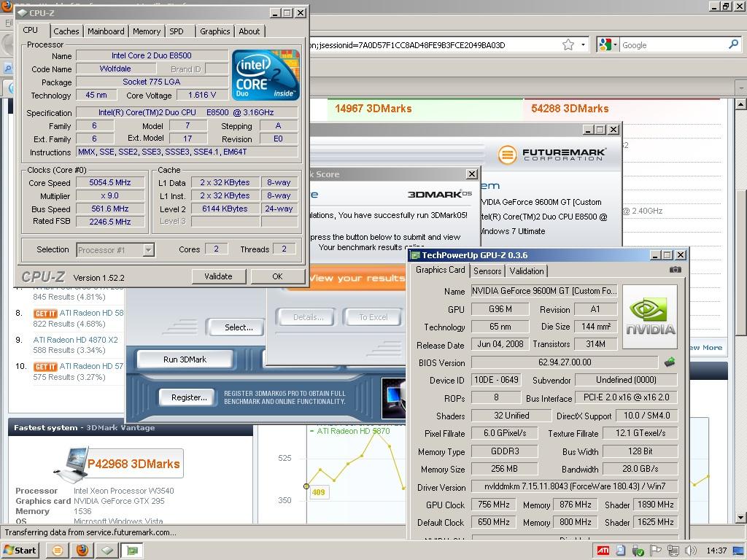Click the Google search engine icon
The image size is (747, 560).
(x=605, y=44)
